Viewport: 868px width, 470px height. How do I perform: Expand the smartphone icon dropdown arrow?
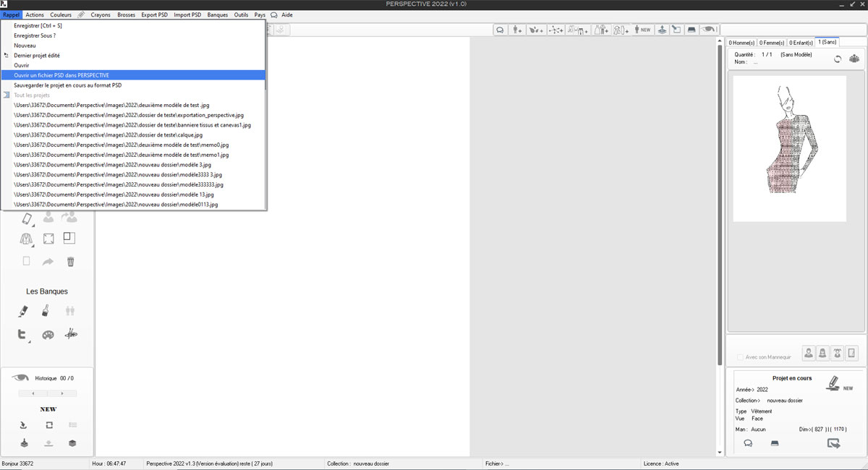[34, 225]
